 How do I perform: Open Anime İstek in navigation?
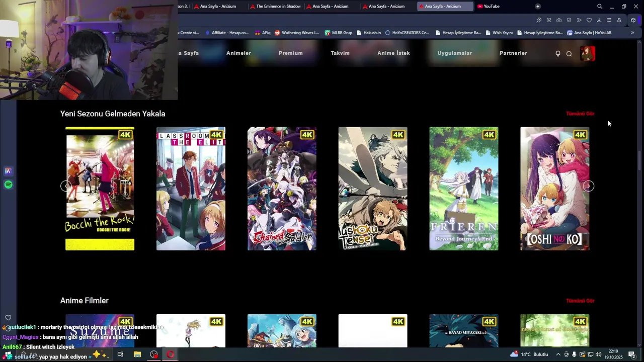point(393,53)
